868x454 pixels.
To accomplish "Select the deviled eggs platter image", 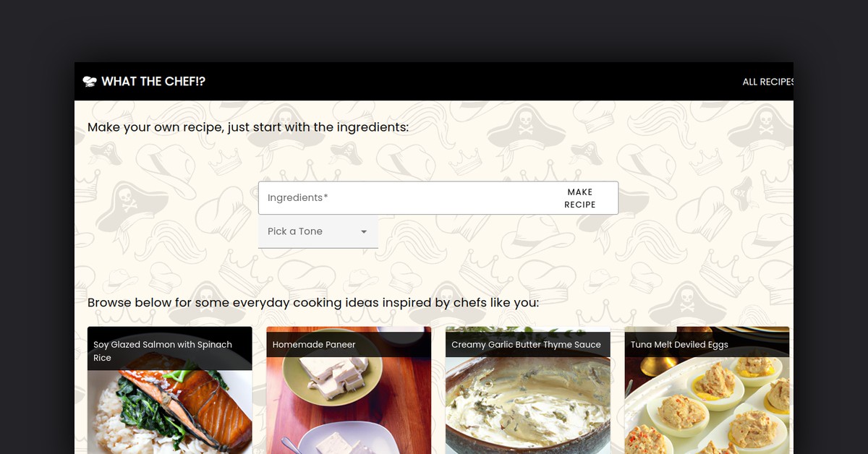I will (707, 406).
